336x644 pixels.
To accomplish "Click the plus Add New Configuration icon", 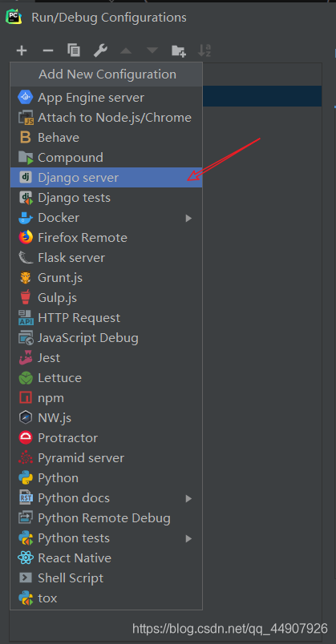I will [22, 51].
